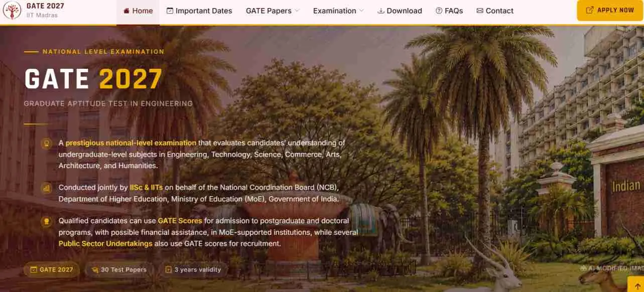Click the lightbulb icon by prestigious examination
Screen dimensions: 644x292
[x=47, y=143]
